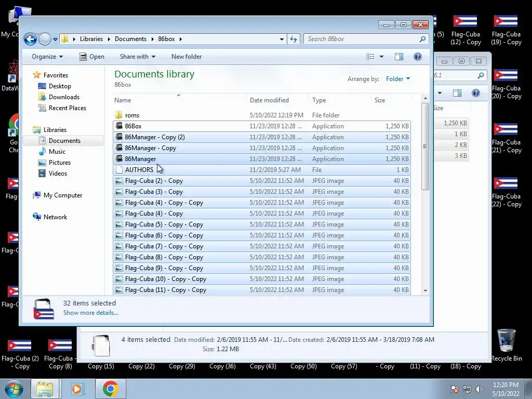The height and width of the screenshot is (399, 532).
Task: Toggle the preview pane icon
Action: (399, 57)
